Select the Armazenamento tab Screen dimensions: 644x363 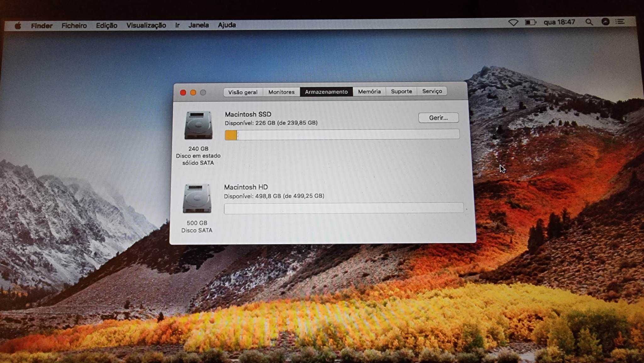(326, 92)
